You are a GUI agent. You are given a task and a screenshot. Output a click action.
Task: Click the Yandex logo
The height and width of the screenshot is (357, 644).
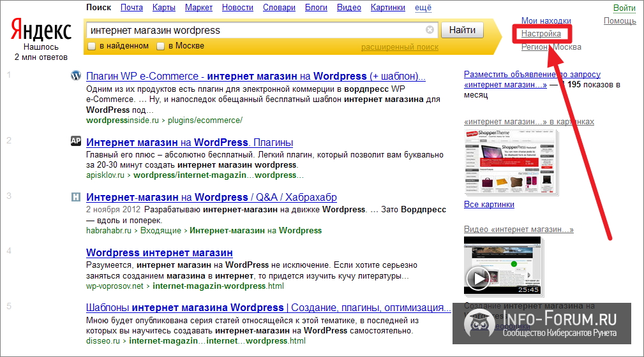coord(41,29)
